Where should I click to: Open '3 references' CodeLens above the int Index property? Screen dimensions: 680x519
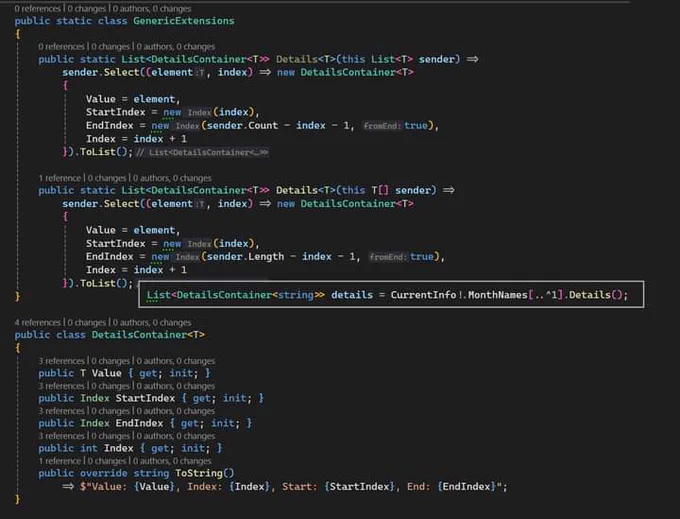(61, 436)
